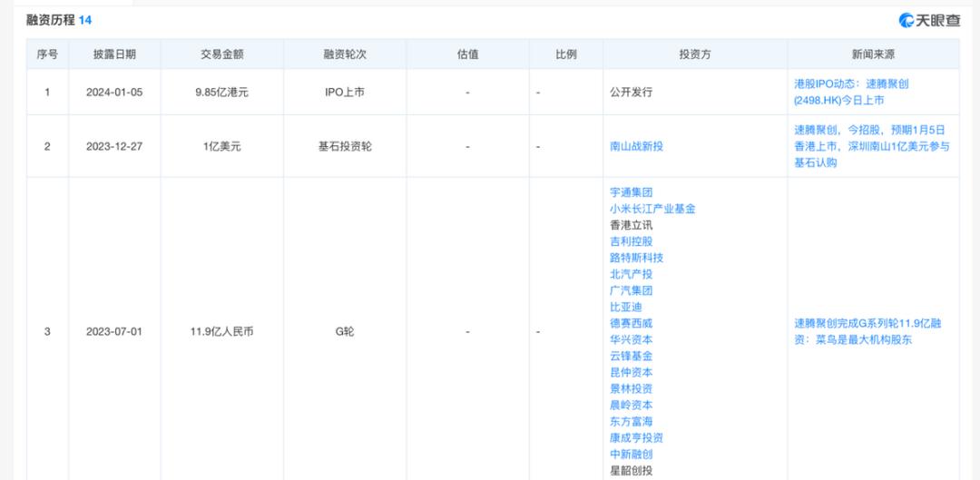Open the 景林投资 investor link

[632, 388]
